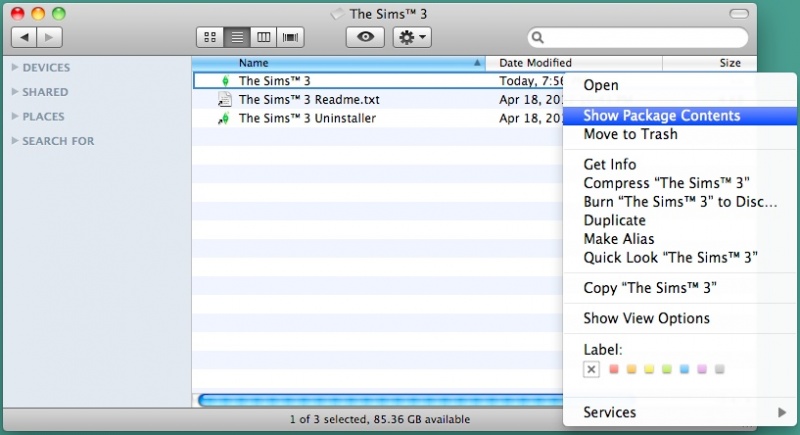Open the Services submenu

(680, 412)
